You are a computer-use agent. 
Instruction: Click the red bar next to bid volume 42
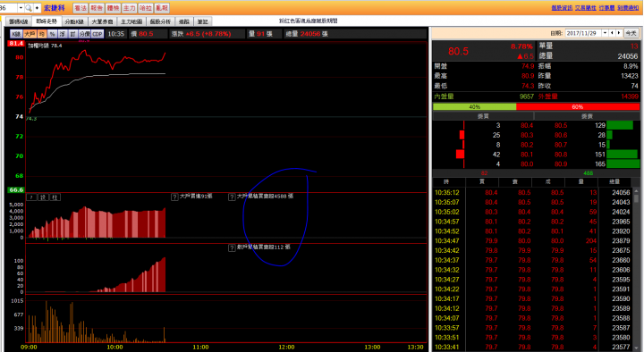(460, 155)
